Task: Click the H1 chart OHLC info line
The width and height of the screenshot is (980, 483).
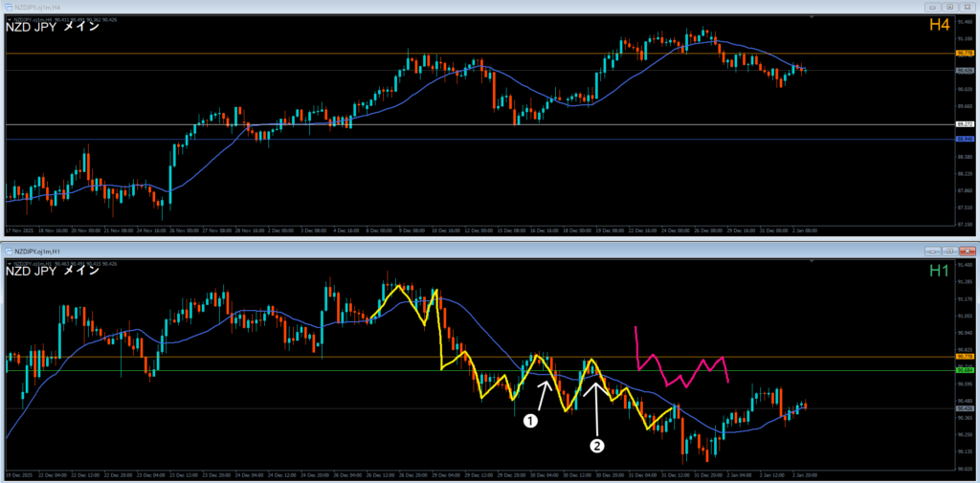Action: tap(64, 264)
